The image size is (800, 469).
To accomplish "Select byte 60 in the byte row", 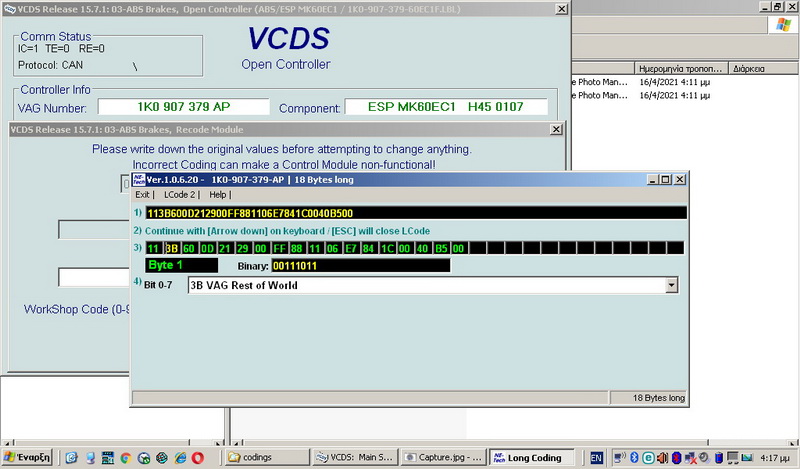I will (x=189, y=249).
